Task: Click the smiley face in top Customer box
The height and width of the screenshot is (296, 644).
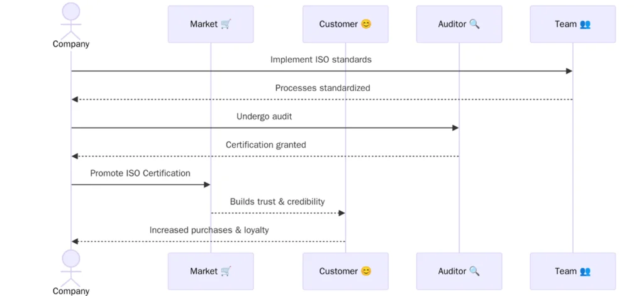Action: click(x=366, y=25)
